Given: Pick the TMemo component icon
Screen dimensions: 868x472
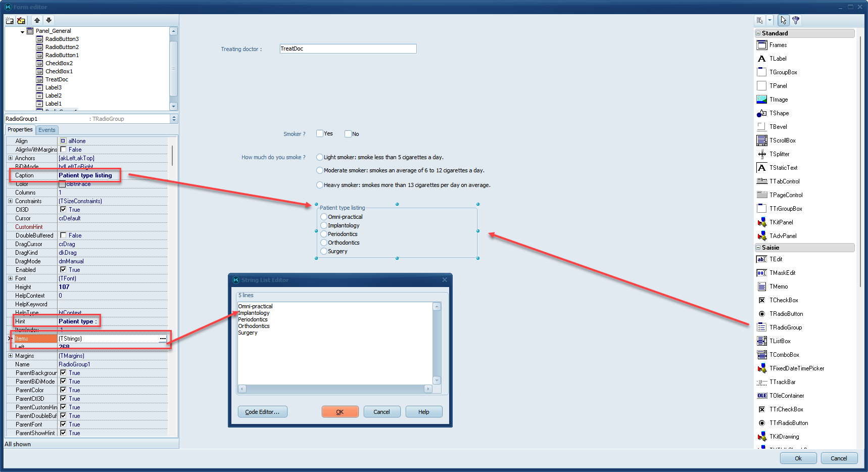Looking at the screenshot, I should tap(761, 287).
